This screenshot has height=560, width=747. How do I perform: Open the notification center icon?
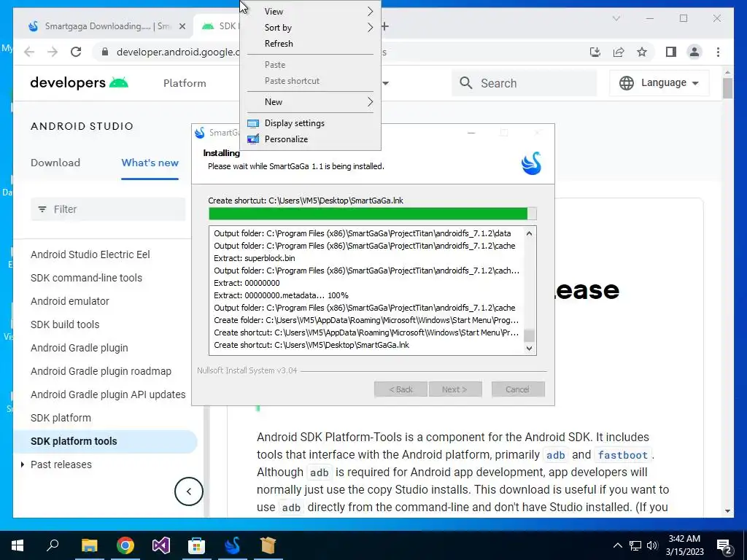pyautogui.click(x=724, y=545)
